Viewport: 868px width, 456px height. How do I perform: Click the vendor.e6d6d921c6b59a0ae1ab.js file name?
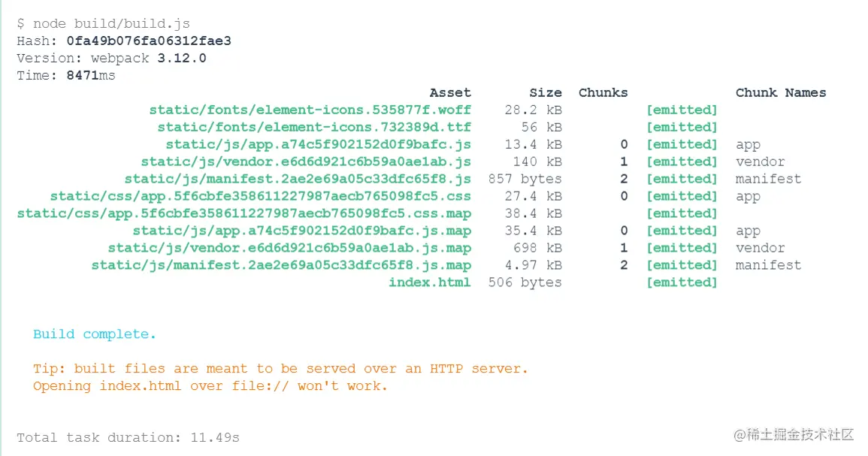[x=306, y=162]
